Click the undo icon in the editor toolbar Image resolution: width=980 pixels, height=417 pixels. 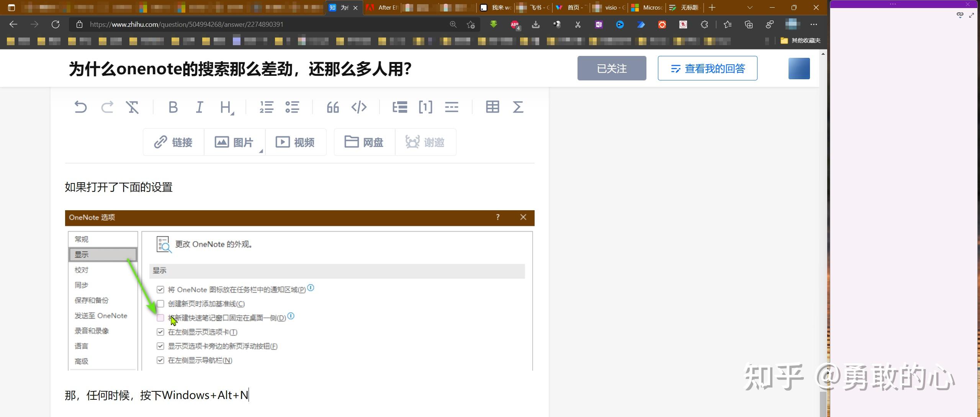click(80, 107)
